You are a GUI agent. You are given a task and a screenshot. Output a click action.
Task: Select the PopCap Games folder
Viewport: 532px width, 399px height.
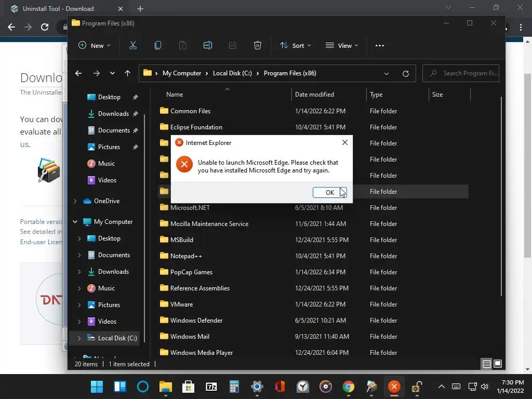pos(314,272)
